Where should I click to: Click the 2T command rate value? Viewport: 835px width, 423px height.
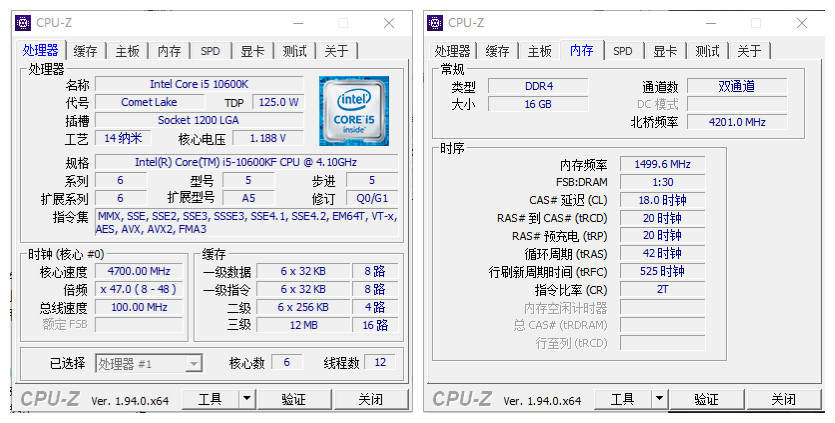[x=662, y=290]
